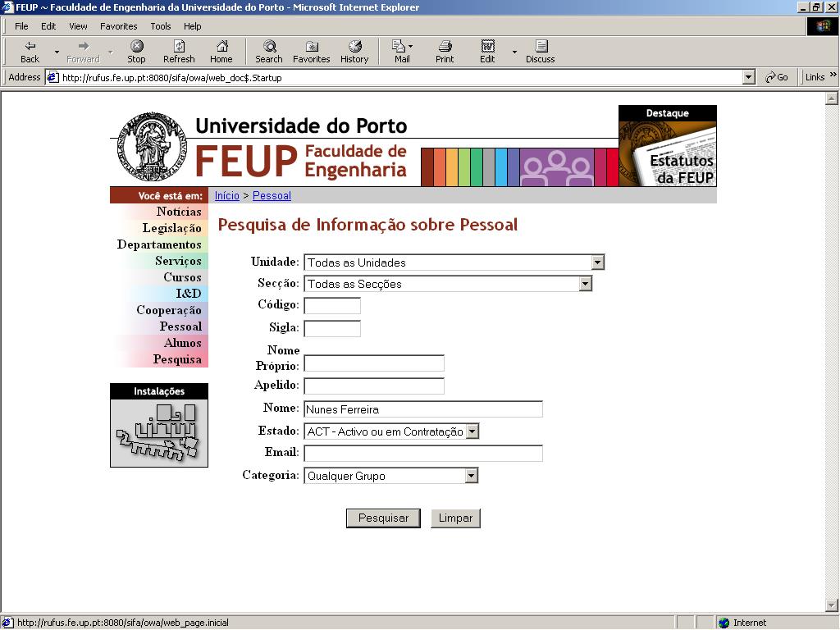Viewport: 840px width, 630px height.
Task: Open Legislação in the sidebar
Action: pyautogui.click(x=172, y=228)
